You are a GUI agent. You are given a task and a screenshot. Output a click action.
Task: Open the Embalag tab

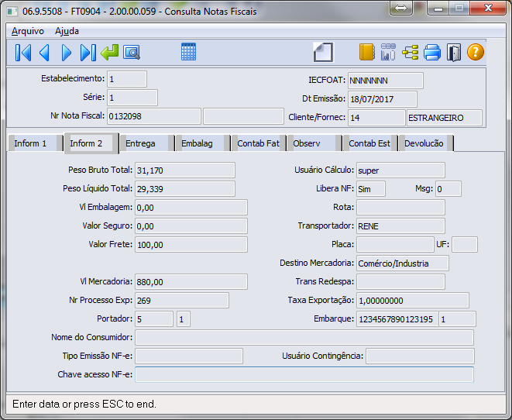(x=202, y=143)
